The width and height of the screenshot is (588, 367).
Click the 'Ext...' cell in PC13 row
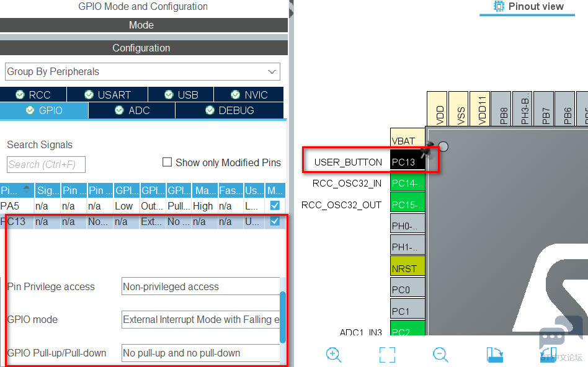[x=151, y=221]
